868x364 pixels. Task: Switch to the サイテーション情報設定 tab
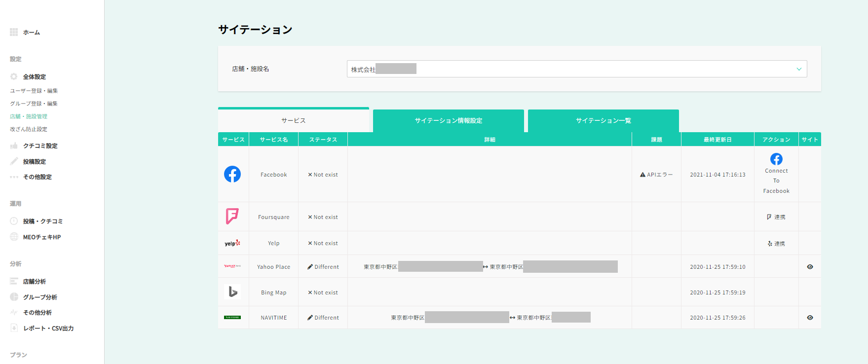coord(448,121)
